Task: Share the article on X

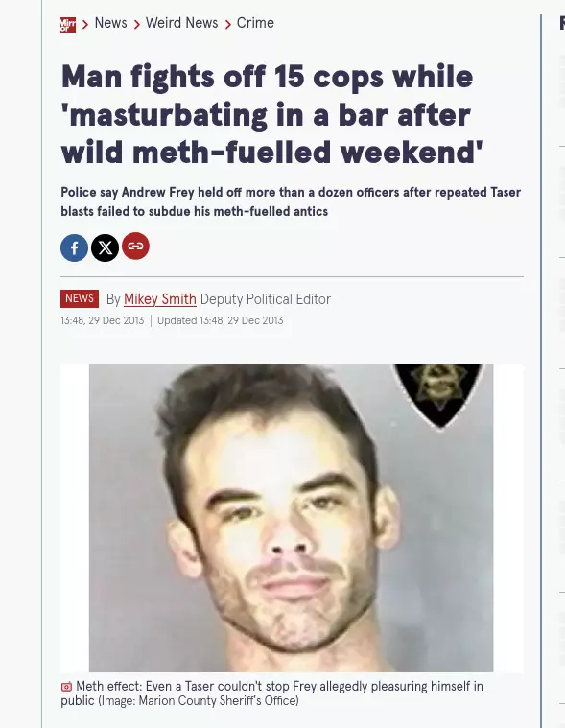Action: click(105, 247)
